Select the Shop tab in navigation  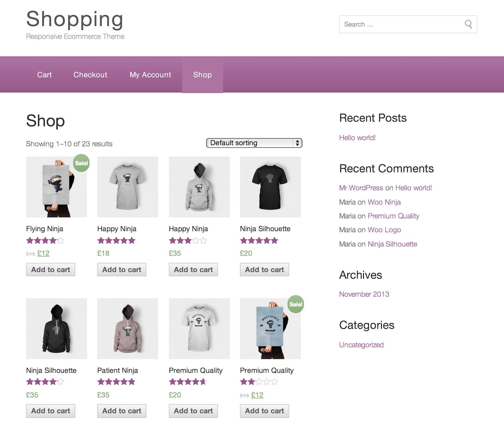202,75
